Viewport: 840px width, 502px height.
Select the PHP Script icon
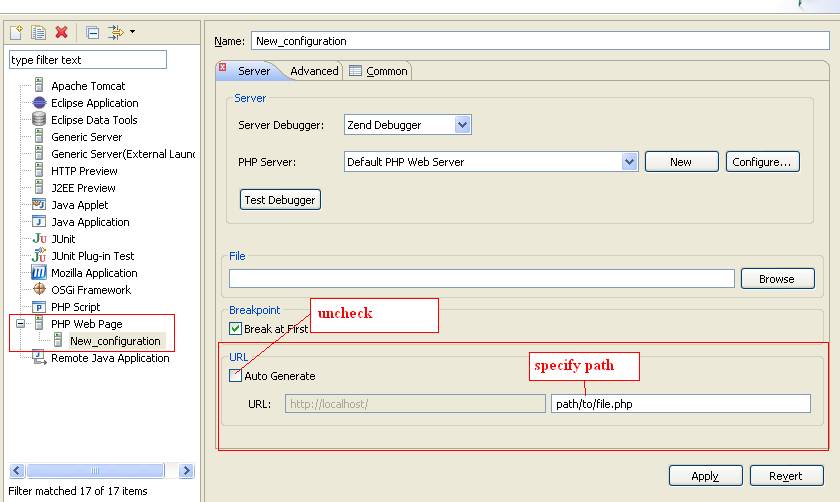coord(39,307)
